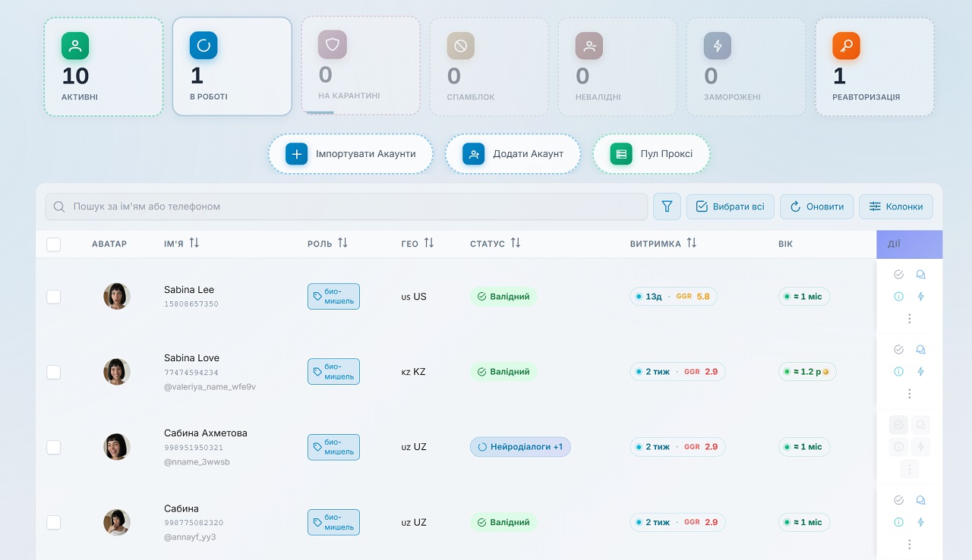The image size is (972, 560).
Task: Open Sabina Love's avatar
Action: point(117,371)
